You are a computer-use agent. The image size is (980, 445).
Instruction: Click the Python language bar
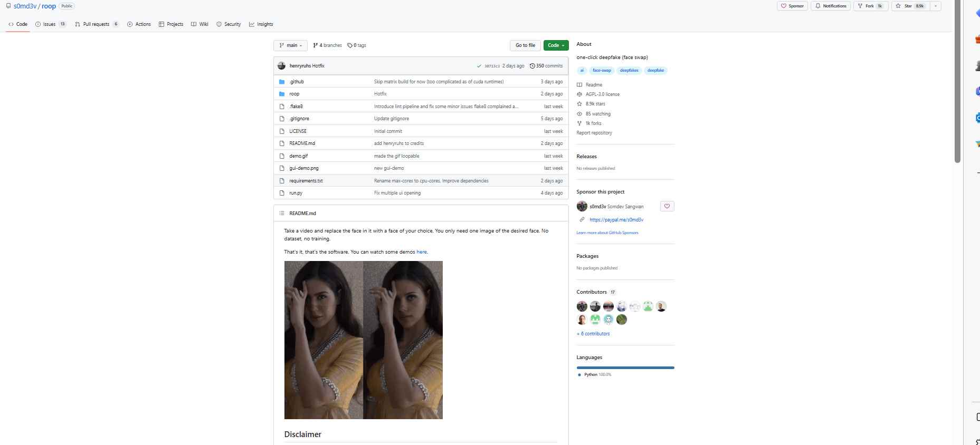[625, 367]
